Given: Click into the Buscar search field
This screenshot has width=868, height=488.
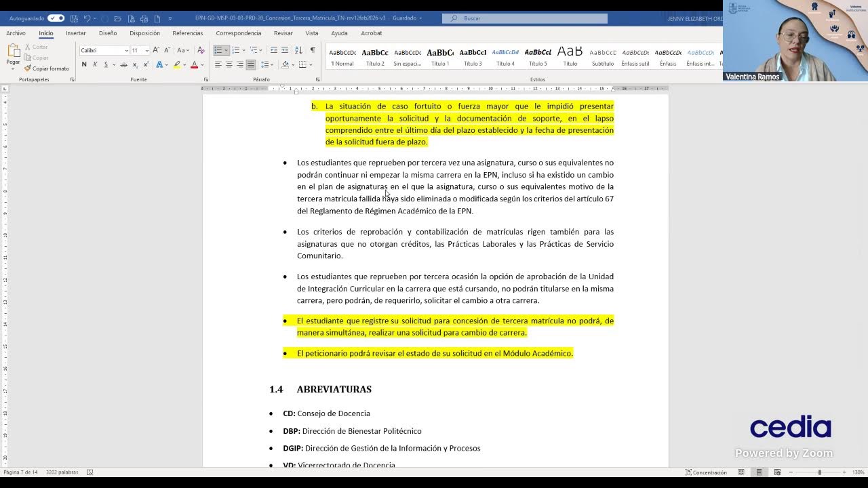Looking at the screenshot, I should click(525, 18).
